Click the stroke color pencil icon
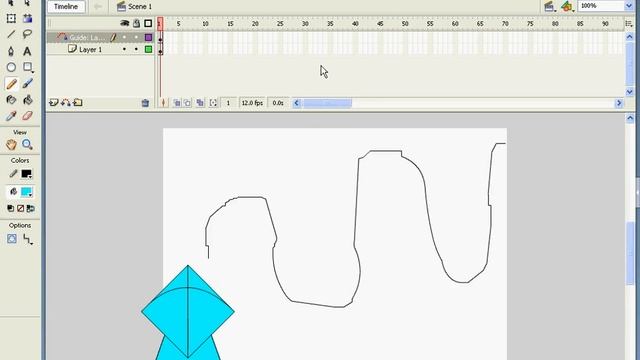 point(13,174)
